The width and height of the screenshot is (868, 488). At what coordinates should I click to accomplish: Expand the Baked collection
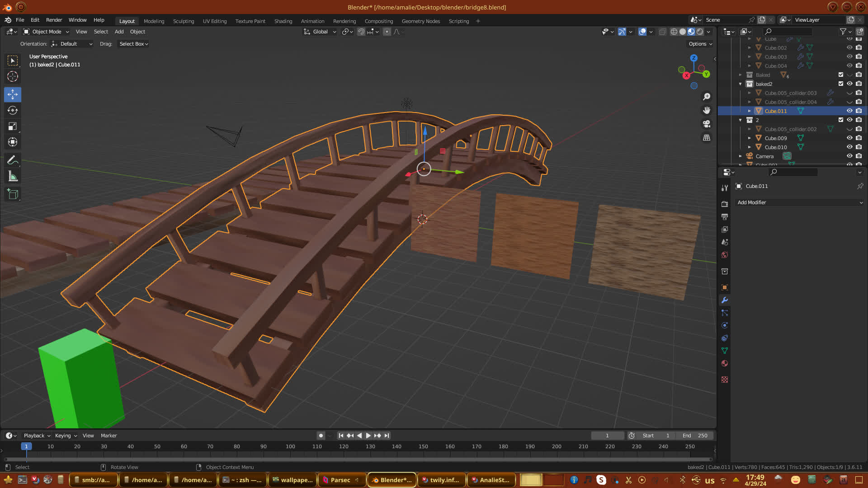coord(741,75)
